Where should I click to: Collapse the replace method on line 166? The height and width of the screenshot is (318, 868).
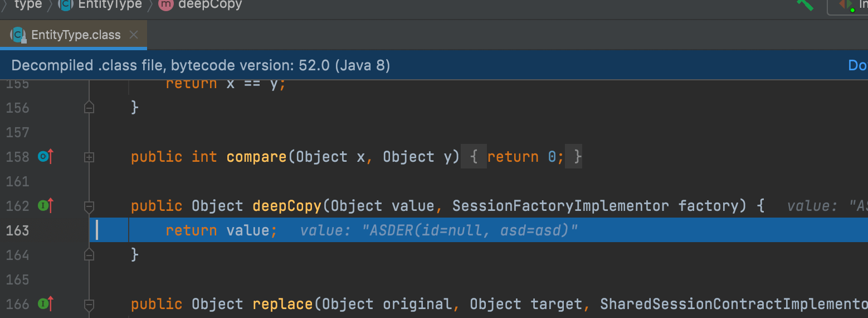(x=89, y=305)
